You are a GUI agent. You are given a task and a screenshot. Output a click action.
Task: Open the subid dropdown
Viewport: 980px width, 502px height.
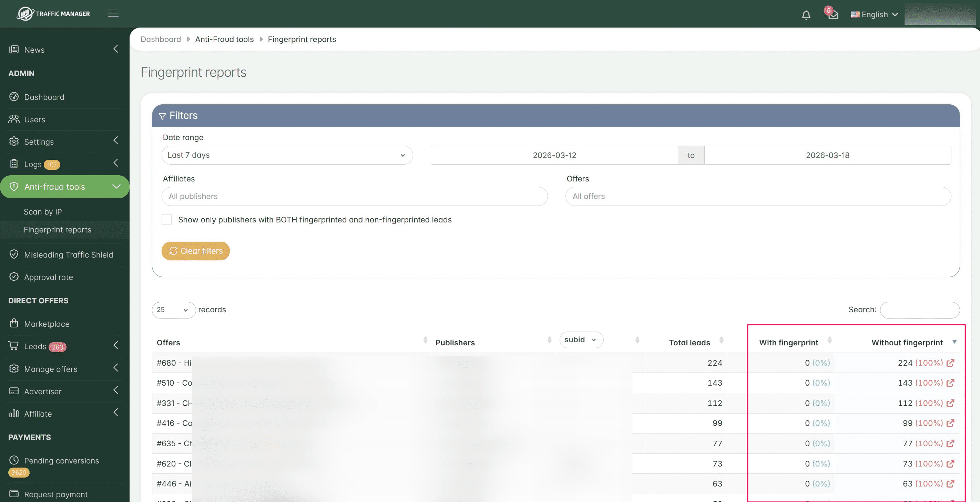(x=581, y=340)
